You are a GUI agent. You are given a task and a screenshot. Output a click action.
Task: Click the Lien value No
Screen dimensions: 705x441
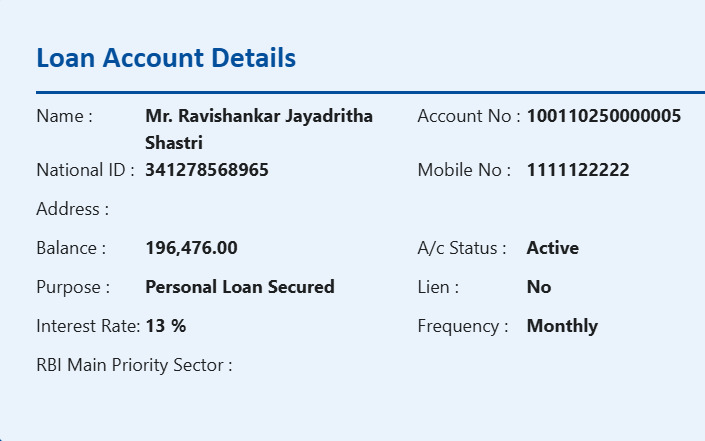[538, 287]
